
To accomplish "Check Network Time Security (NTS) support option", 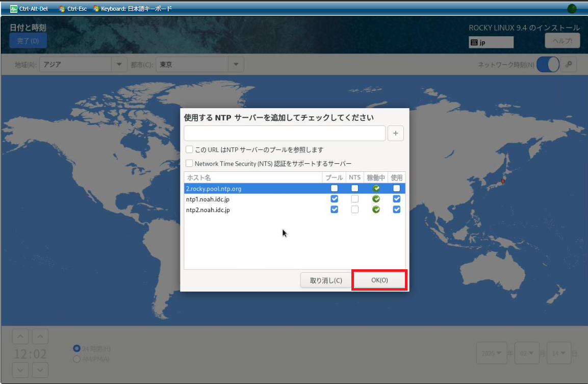I will tap(189, 164).
